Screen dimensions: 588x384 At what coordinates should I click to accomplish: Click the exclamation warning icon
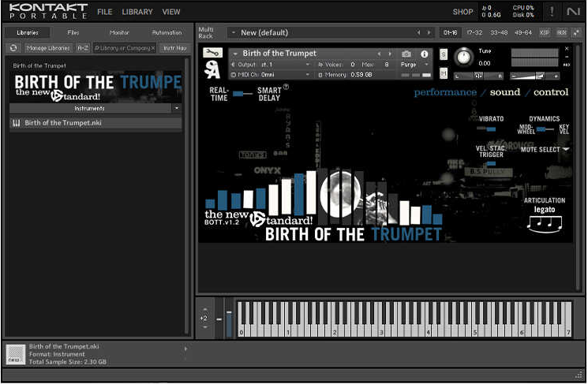[x=552, y=12]
